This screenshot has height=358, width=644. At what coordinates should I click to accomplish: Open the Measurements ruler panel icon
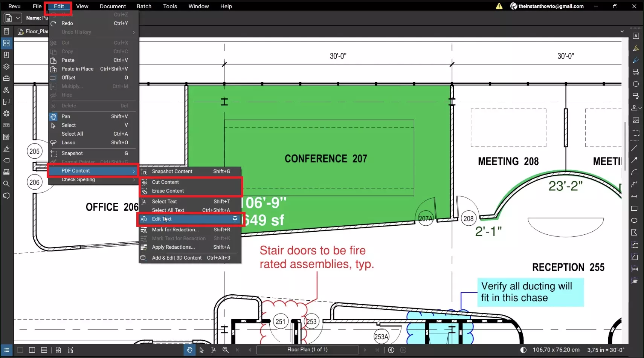coord(6,125)
